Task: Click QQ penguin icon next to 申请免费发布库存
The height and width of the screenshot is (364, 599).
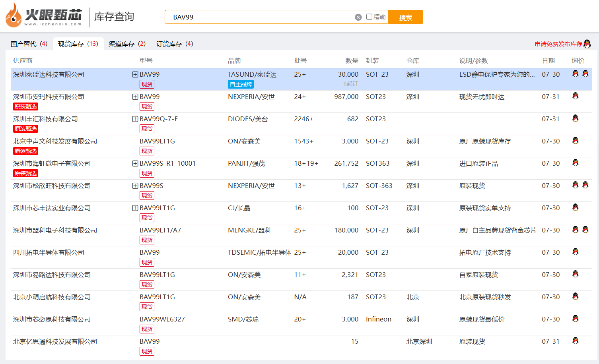Action: pyautogui.click(x=587, y=44)
